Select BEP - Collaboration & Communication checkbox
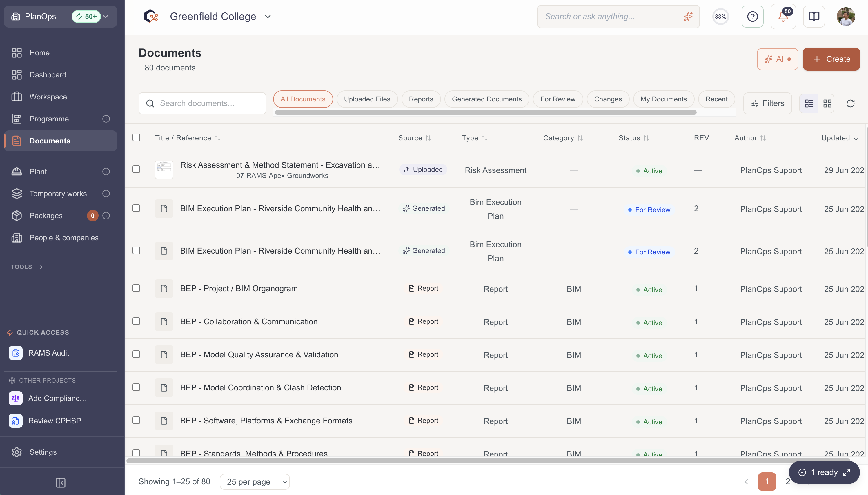 [x=136, y=321]
